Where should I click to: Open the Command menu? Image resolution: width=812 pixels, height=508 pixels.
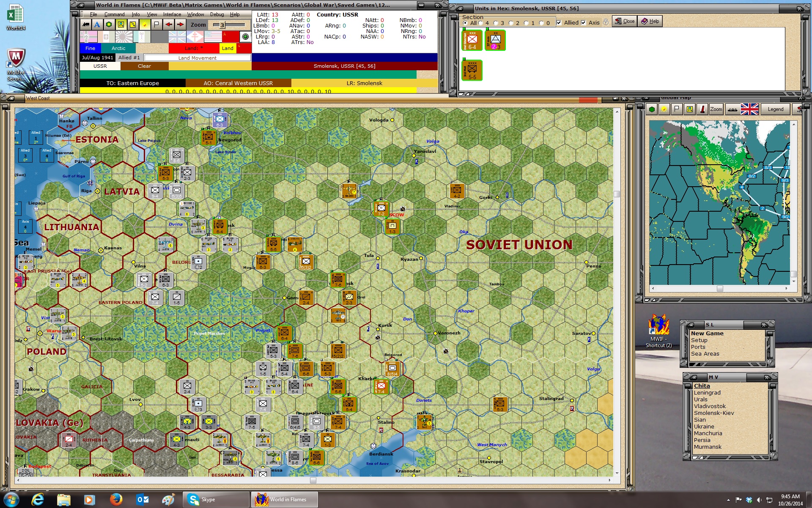tap(114, 14)
